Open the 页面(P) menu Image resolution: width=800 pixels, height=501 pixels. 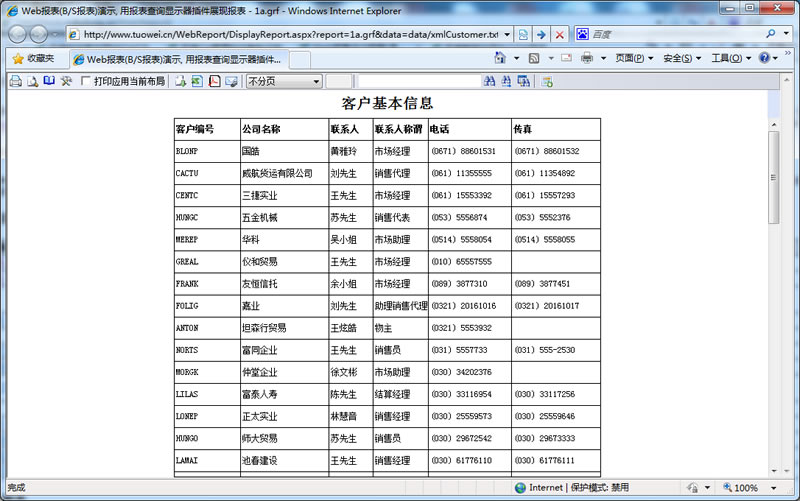[635, 58]
